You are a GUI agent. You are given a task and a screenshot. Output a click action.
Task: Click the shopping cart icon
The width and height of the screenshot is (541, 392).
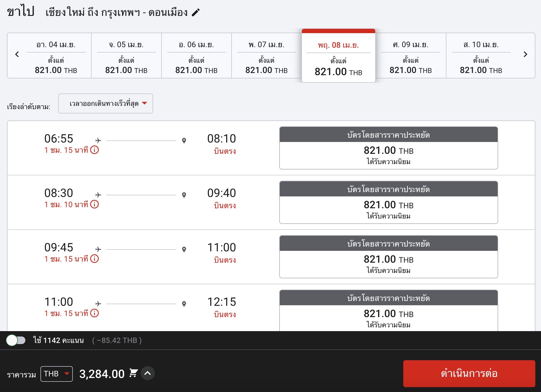tap(133, 373)
